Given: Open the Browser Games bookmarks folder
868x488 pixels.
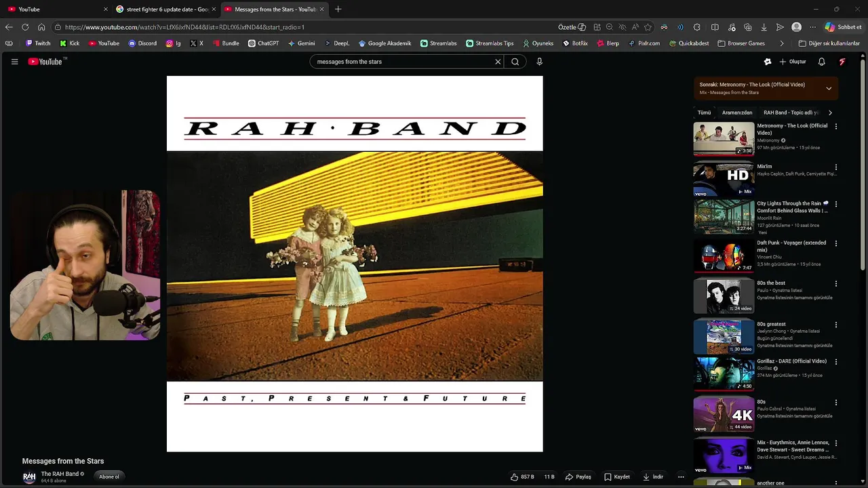Looking at the screenshot, I should click(x=741, y=43).
